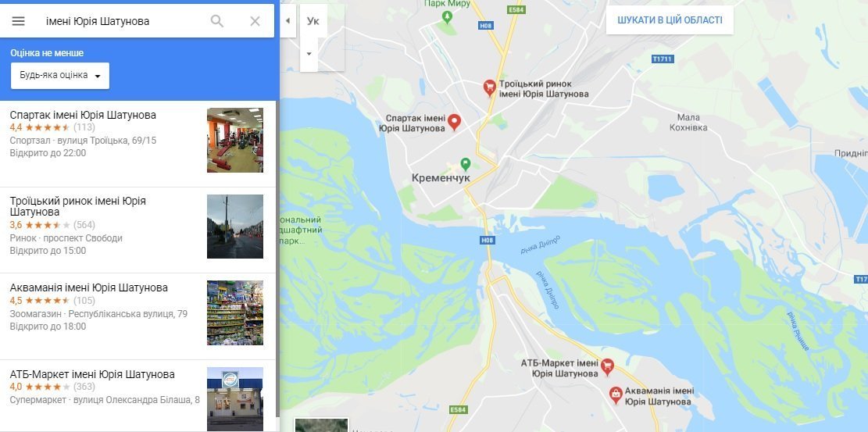
Task: Select the Акваманія shopping bag map marker
Action: pos(615,395)
